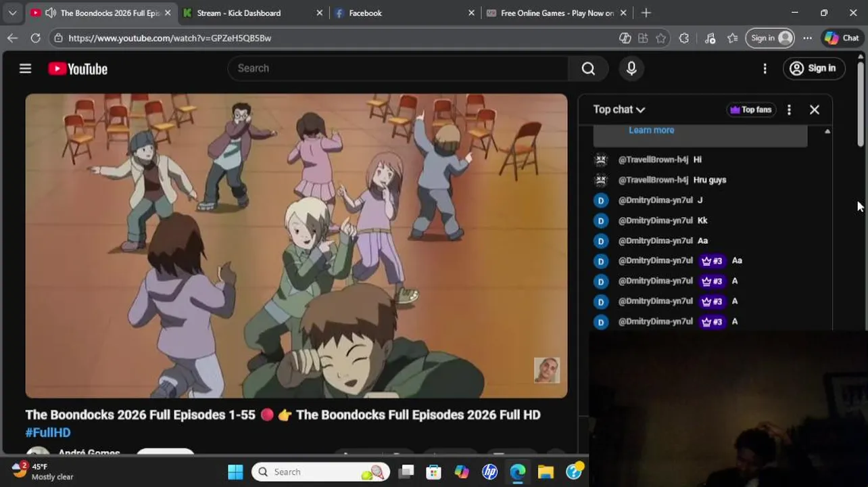The width and height of the screenshot is (868, 487).
Task: Refresh the current page
Action: click(x=35, y=38)
